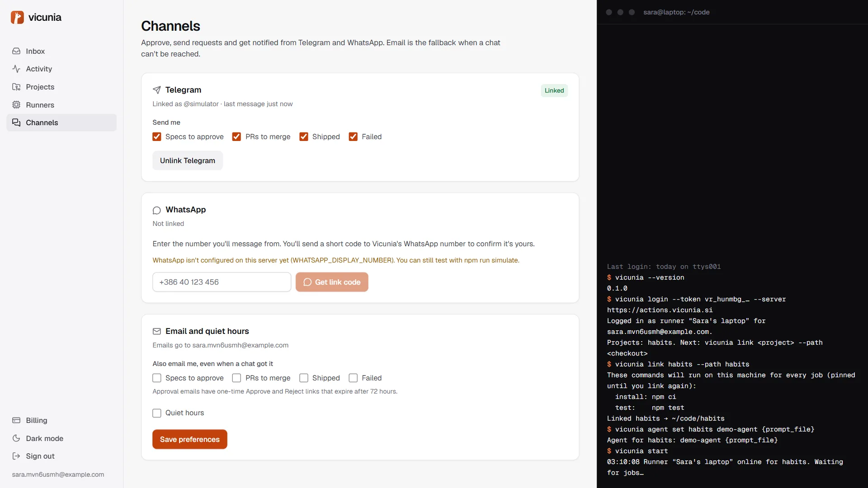Click the terminal title sara@laptop: ~/code
This screenshot has width=868, height=488.
pyautogui.click(x=676, y=12)
